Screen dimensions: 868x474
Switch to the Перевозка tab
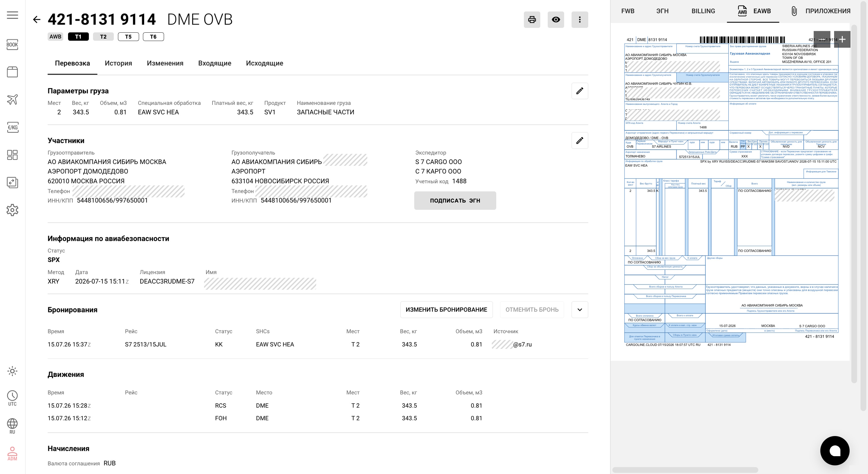click(x=73, y=63)
